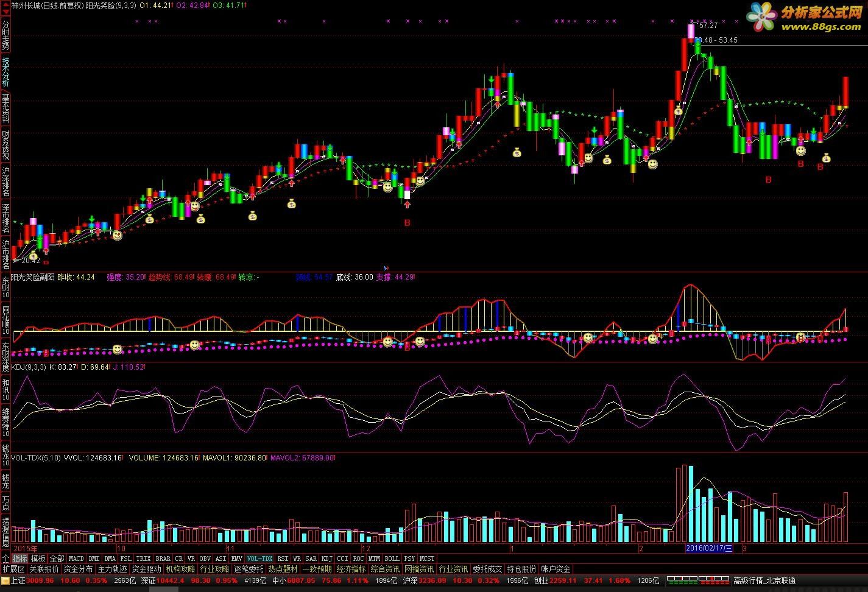The width and height of the screenshot is (868, 592).
Task: Switch indicator to OBV
Action: pyautogui.click(x=205, y=559)
